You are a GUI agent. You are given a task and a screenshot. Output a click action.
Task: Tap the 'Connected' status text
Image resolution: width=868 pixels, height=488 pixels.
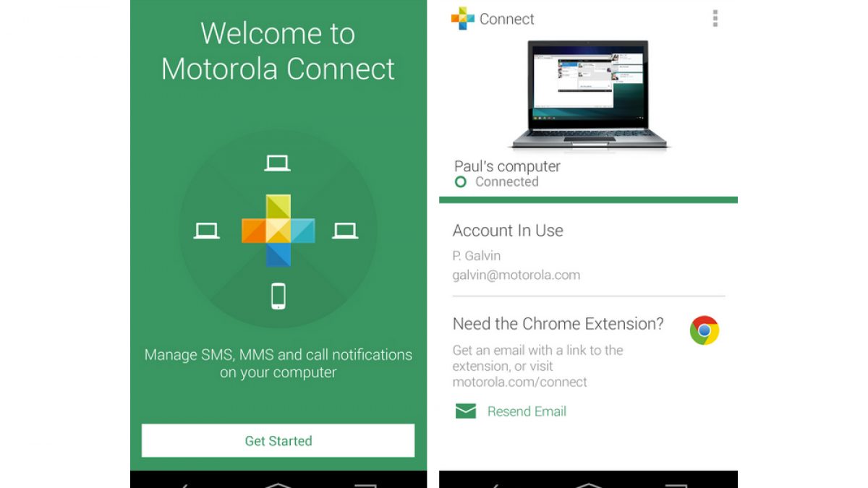506,182
